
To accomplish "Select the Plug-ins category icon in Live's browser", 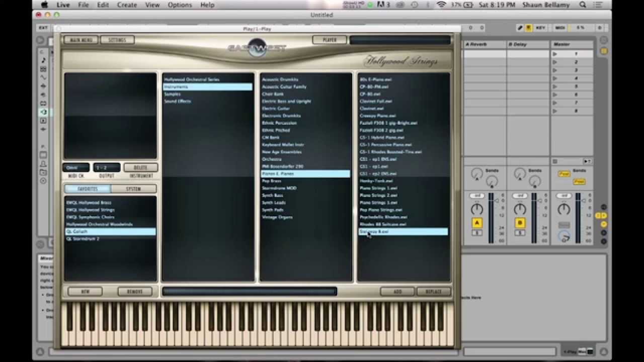I will point(44,112).
